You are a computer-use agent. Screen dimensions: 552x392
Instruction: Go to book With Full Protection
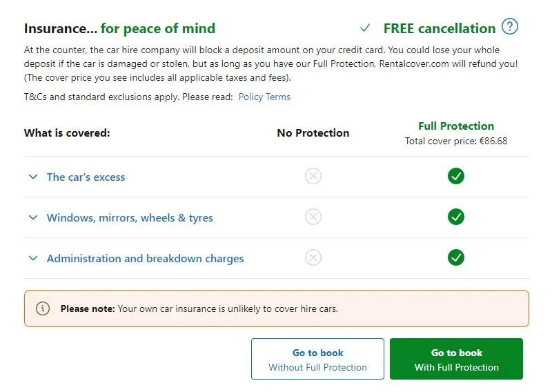(x=456, y=359)
